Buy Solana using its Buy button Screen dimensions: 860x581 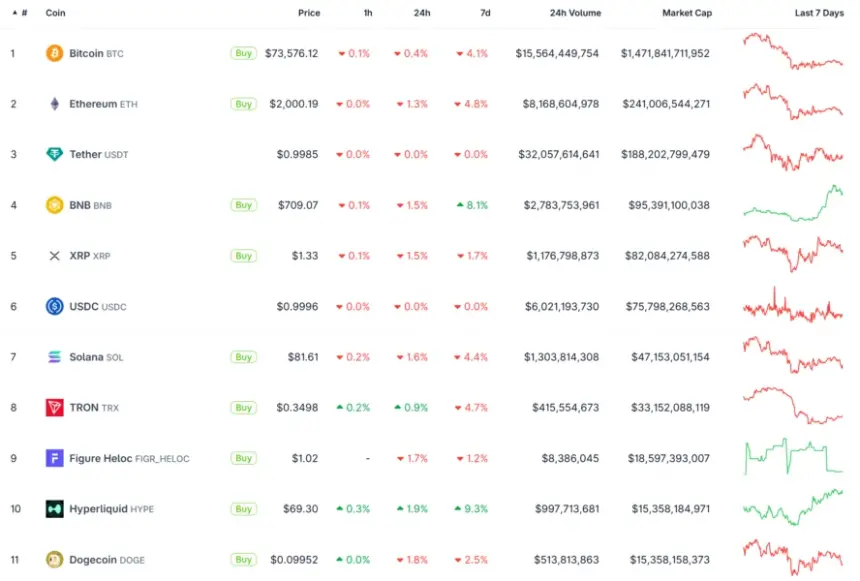pyautogui.click(x=244, y=357)
